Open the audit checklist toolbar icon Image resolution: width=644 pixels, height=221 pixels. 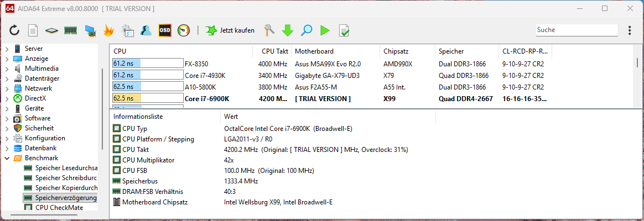pyautogui.click(x=127, y=30)
